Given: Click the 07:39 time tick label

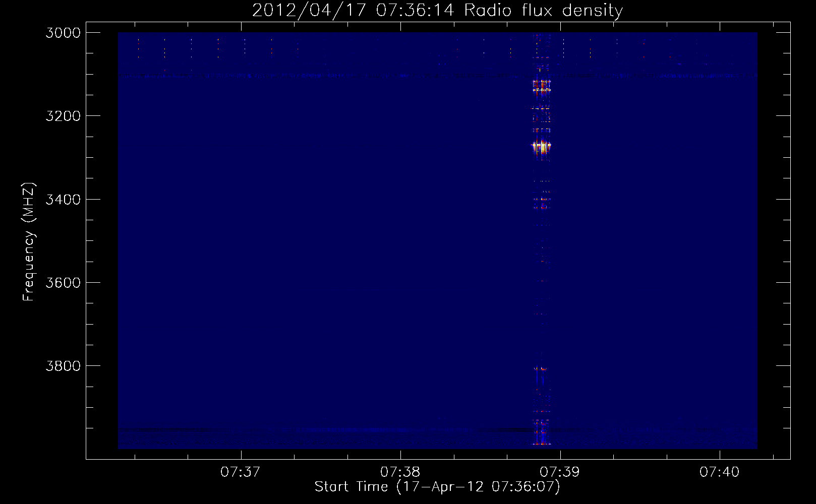Looking at the screenshot, I should tap(560, 472).
